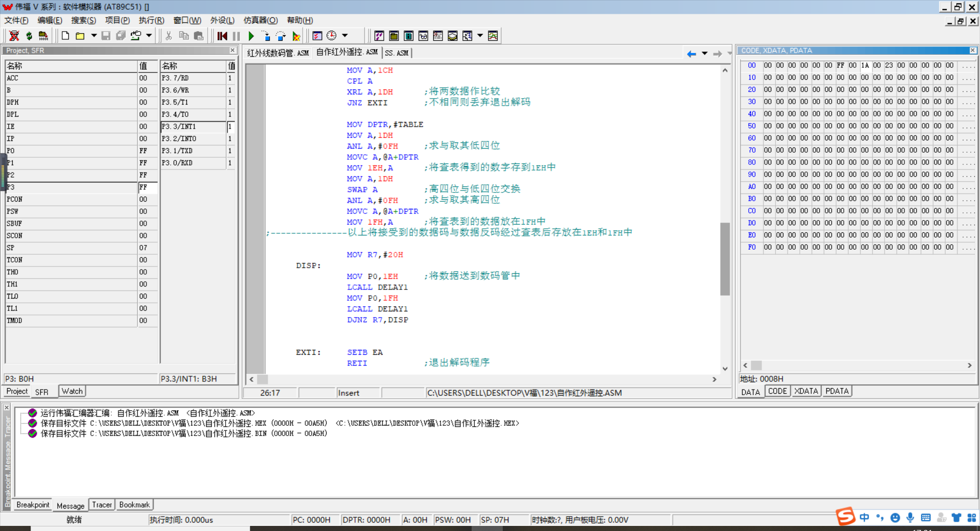980x531 pixels.
Task: Click the green Run program icon
Action: (251, 36)
